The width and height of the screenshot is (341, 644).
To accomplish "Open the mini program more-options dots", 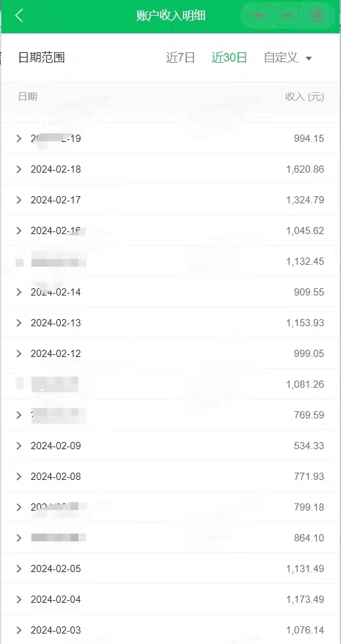I will [259, 16].
